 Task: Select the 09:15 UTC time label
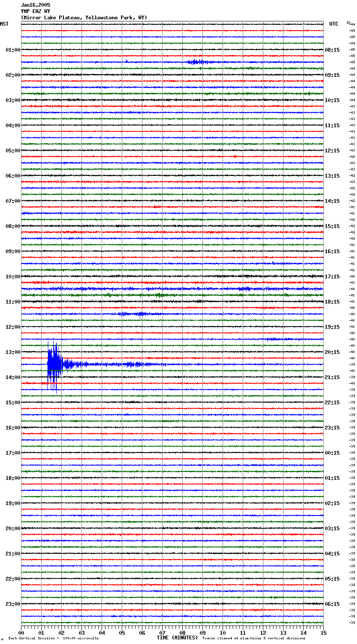(x=332, y=75)
